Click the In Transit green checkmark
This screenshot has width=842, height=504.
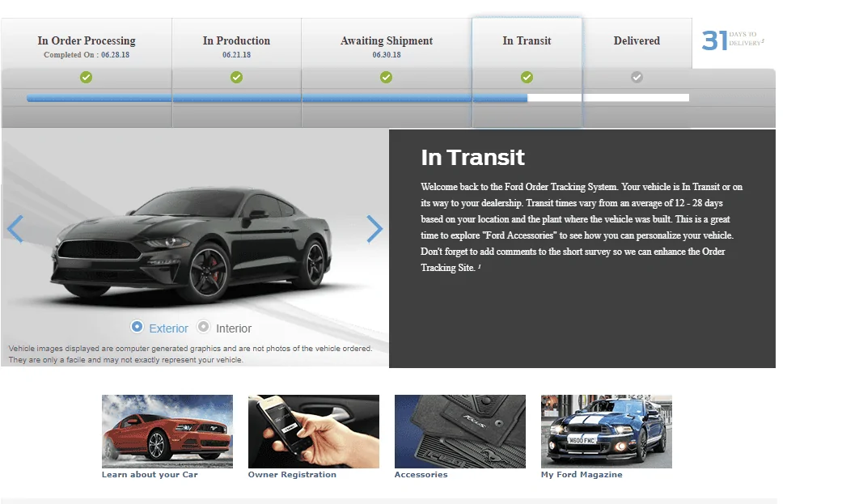[527, 78]
